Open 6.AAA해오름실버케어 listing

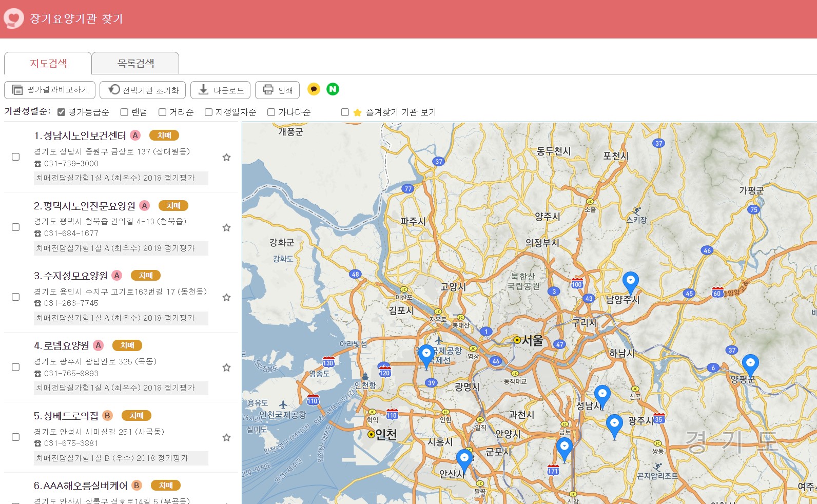80,486
